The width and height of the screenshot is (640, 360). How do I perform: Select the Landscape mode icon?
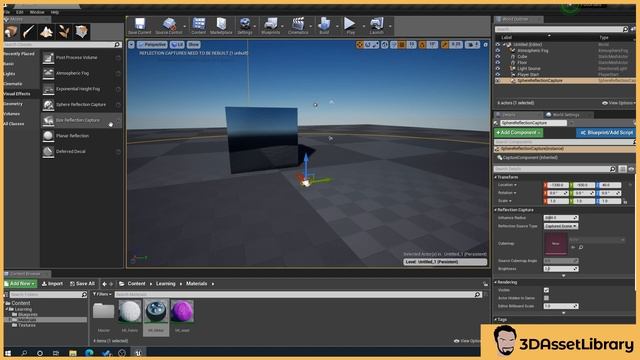[46, 32]
